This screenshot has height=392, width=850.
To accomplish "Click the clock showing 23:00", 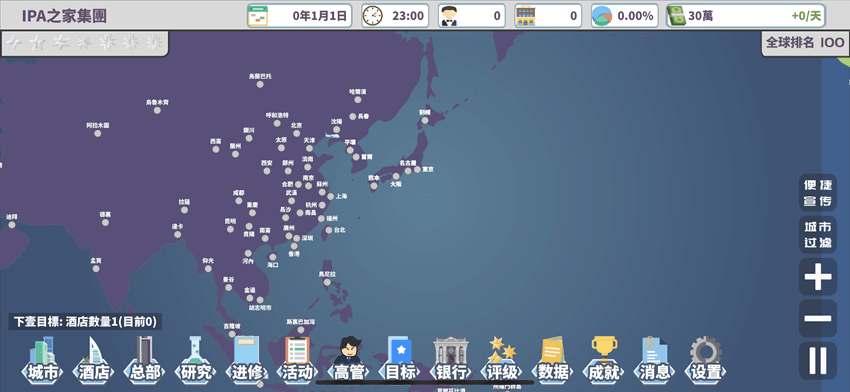I will coord(395,16).
